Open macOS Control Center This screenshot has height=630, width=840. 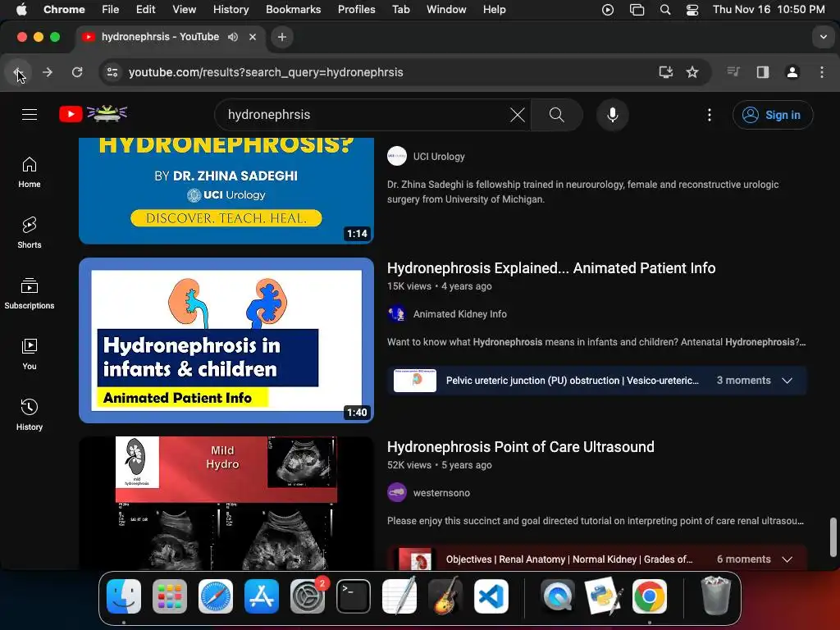coord(692,9)
